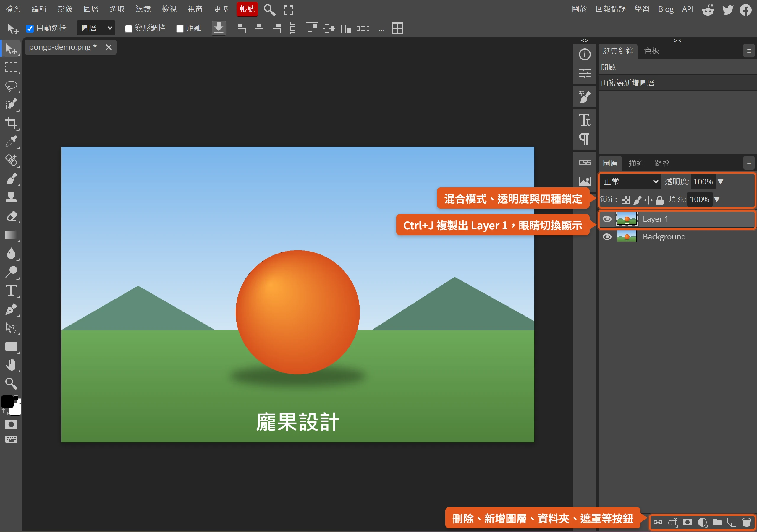
Task: Open the layers panel options menu
Action: [749, 163]
